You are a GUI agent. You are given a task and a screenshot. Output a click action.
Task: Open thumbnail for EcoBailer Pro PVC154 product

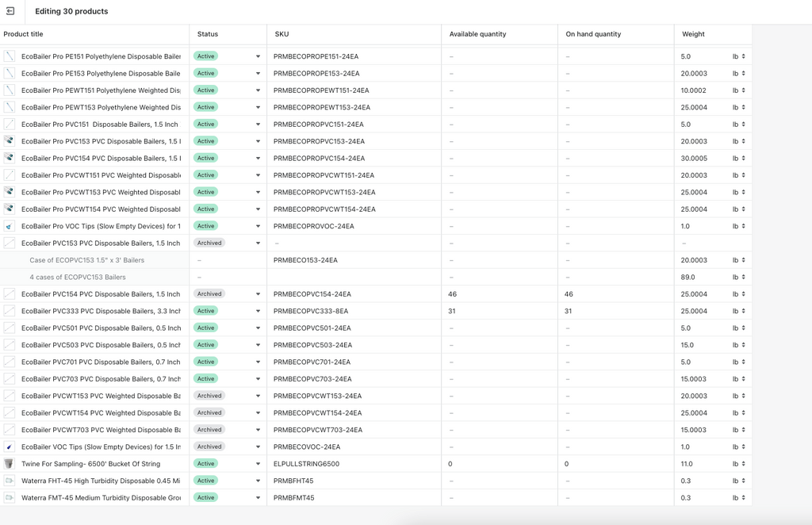10,158
